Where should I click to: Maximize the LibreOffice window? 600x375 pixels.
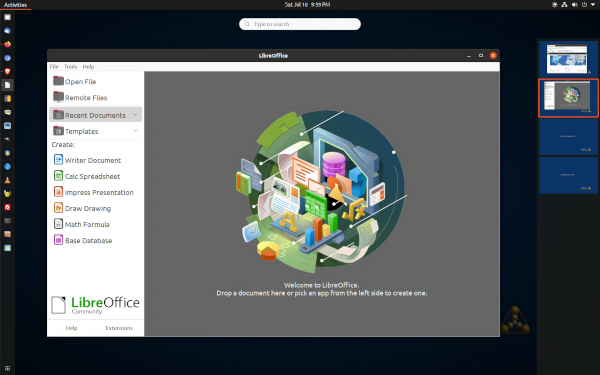481,55
